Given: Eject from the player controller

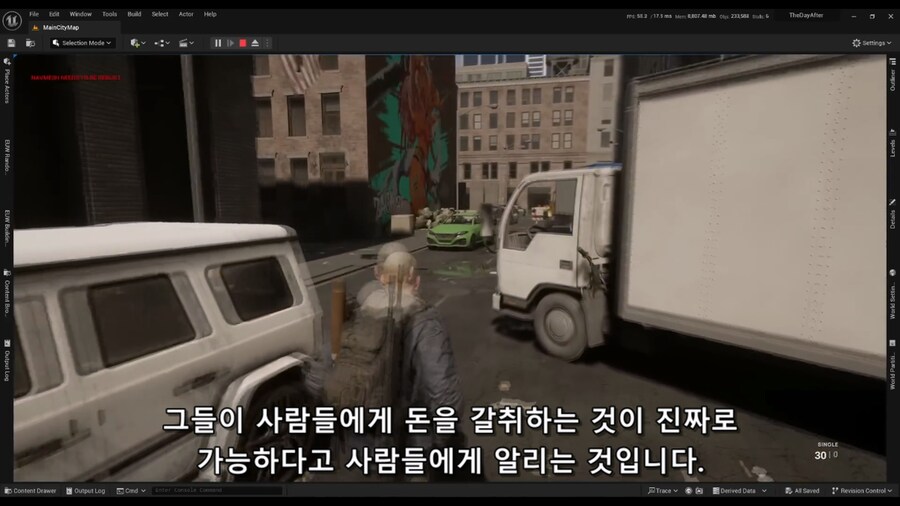Looking at the screenshot, I should point(255,43).
